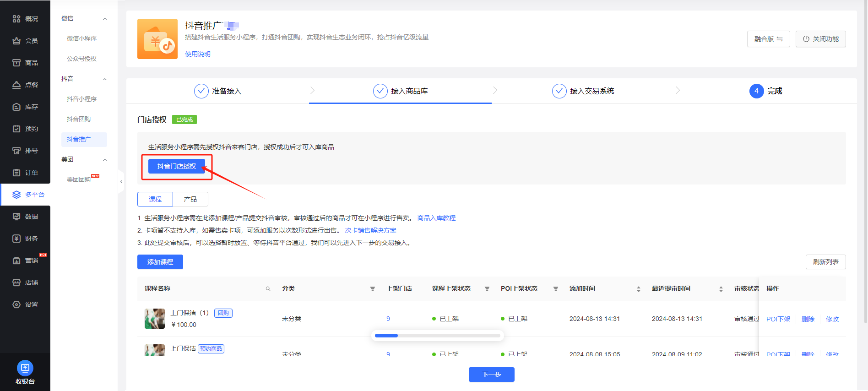Click the 团购 tag on 上门保洁(1)
This screenshot has height=391, width=868.
223,313
